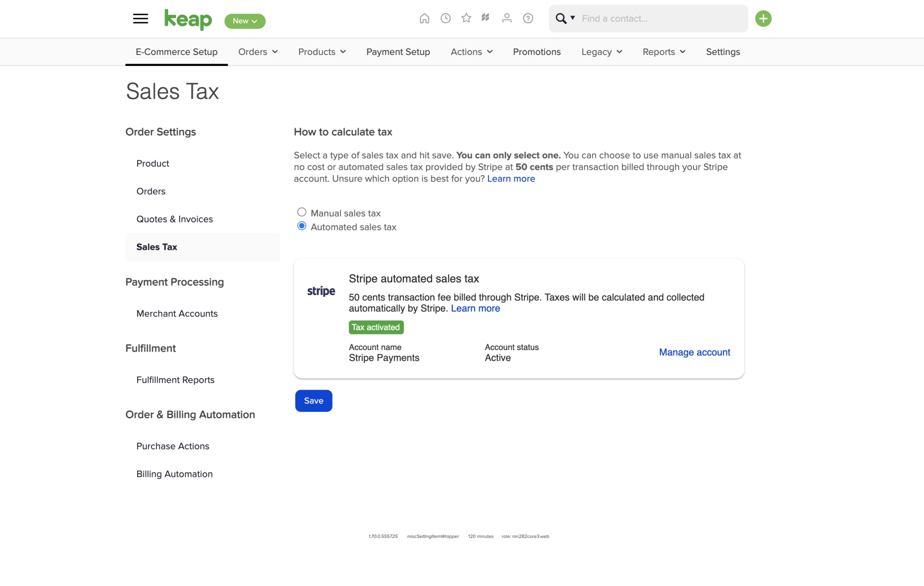The image size is (924, 586).
Task: Select Manual sales tax option
Action: coord(302,212)
